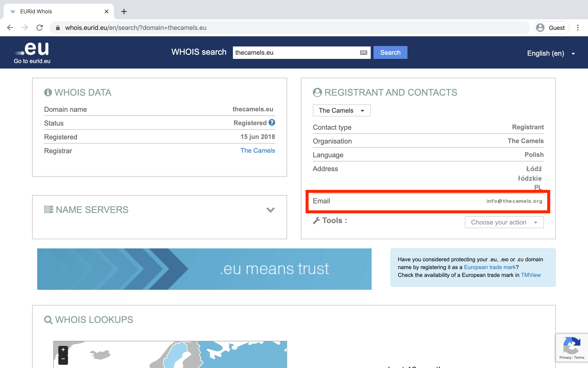
Task: Open the browser three-dot menu
Action: pos(578,28)
